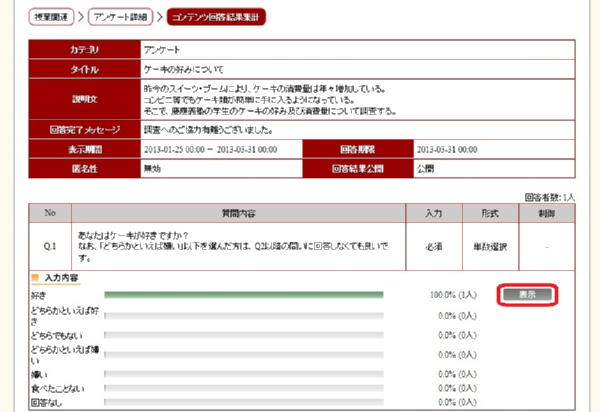Click the 入力 column header
This screenshot has width=600, height=412.
(x=433, y=212)
